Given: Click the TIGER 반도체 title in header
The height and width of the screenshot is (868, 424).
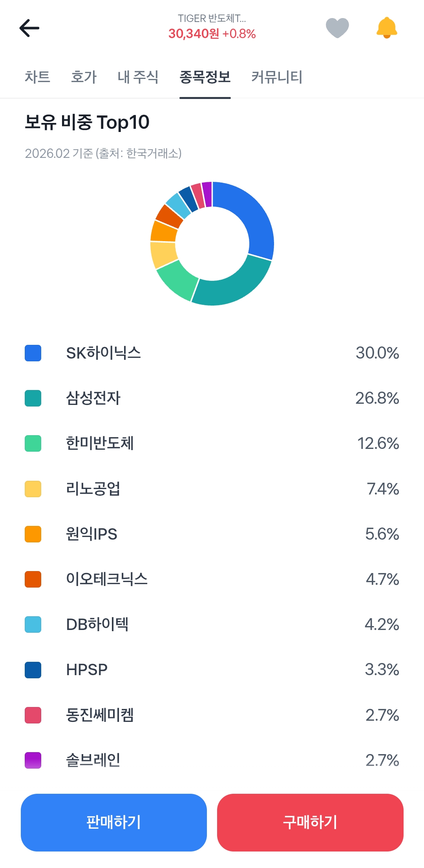Looking at the screenshot, I should coord(212,19).
